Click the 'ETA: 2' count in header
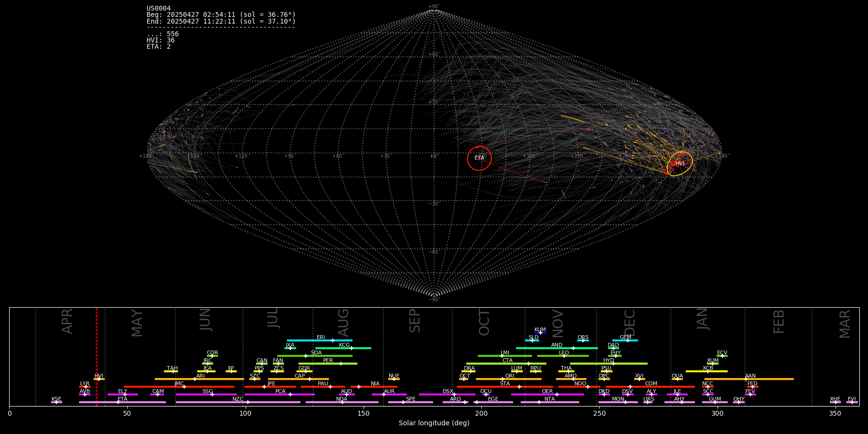Viewport: 868px width, 434px height. [159, 46]
